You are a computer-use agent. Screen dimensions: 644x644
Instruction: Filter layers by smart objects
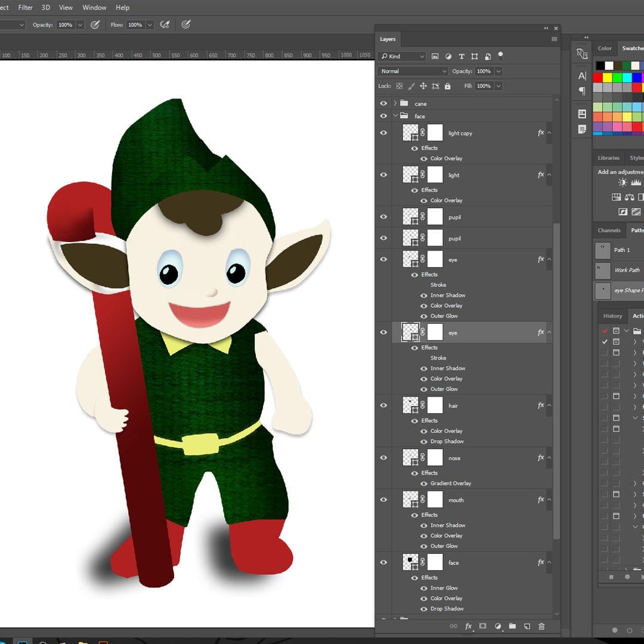[x=488, y=56]
